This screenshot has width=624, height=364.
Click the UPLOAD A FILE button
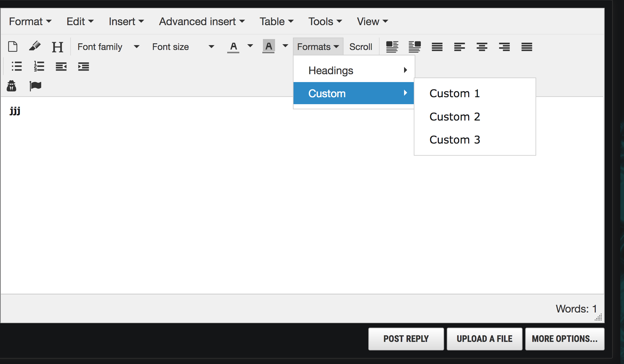484,339
